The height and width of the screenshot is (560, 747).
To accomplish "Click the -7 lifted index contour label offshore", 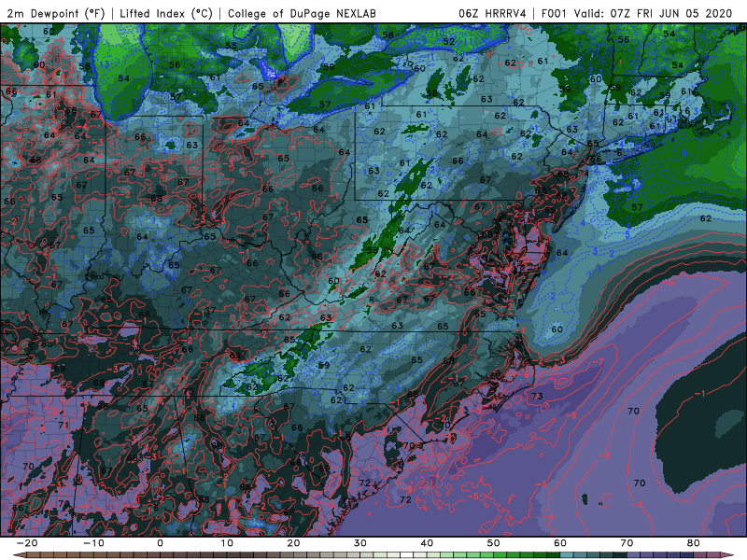I will pyautogui.click(x=598, y=361).
